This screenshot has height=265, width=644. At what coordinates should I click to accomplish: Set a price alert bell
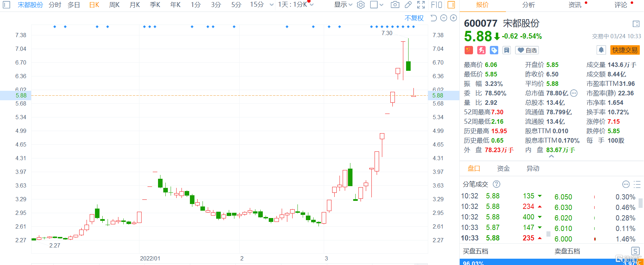pyautogui.click(x=601, y=50)
